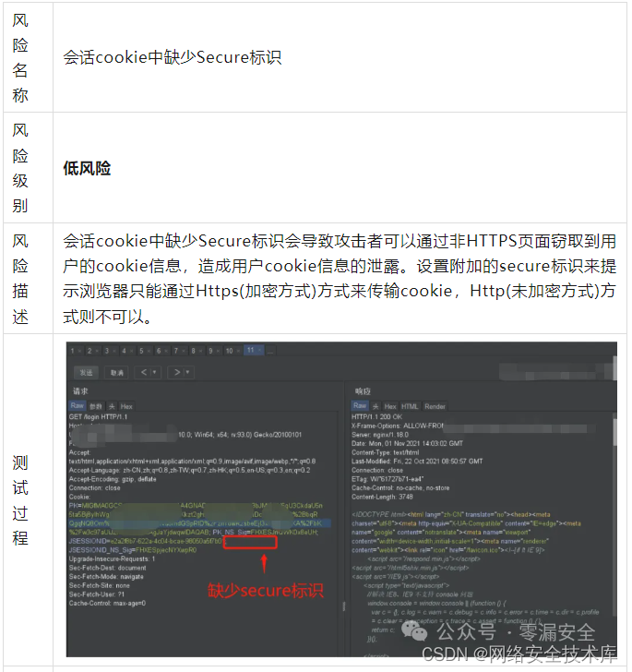Click the 发送 (Send) button

[86, 372]
